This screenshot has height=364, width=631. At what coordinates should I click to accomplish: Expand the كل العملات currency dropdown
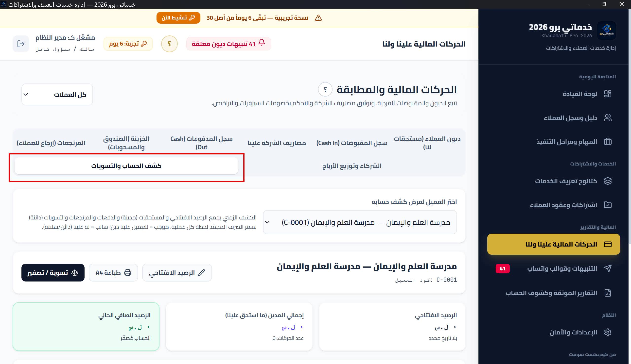coord(57,94)
